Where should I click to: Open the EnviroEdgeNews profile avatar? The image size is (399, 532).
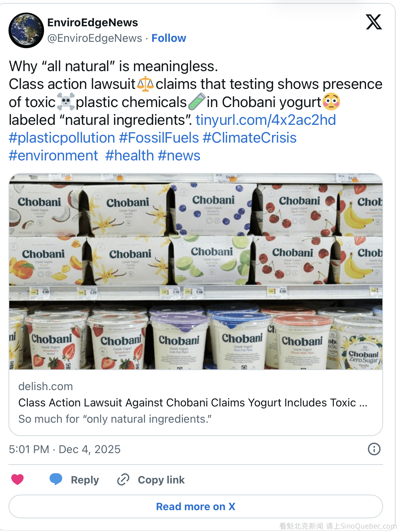tap(26, 30)
